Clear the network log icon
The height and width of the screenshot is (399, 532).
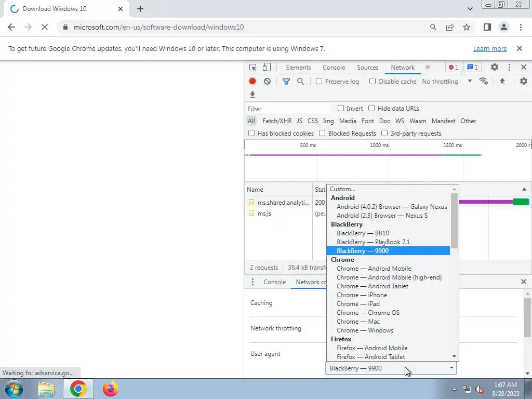pos(268,82)
